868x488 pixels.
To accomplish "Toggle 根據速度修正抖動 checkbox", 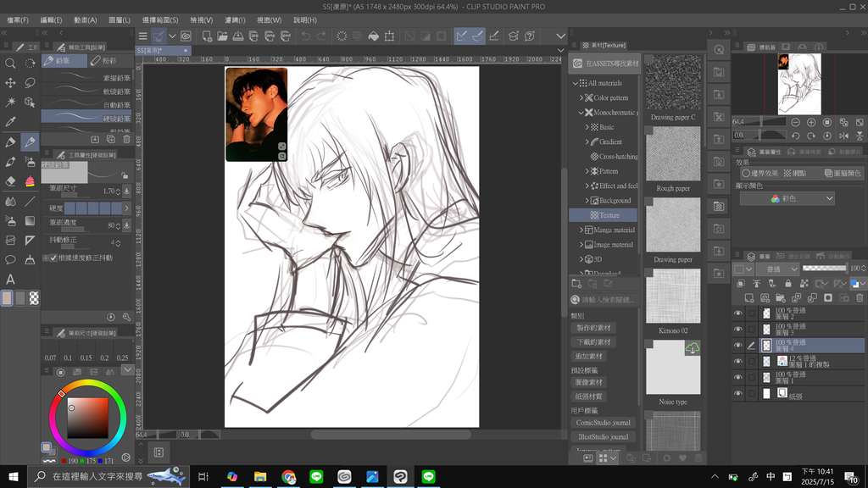I will pyautogui.click(x=53, y=258).
